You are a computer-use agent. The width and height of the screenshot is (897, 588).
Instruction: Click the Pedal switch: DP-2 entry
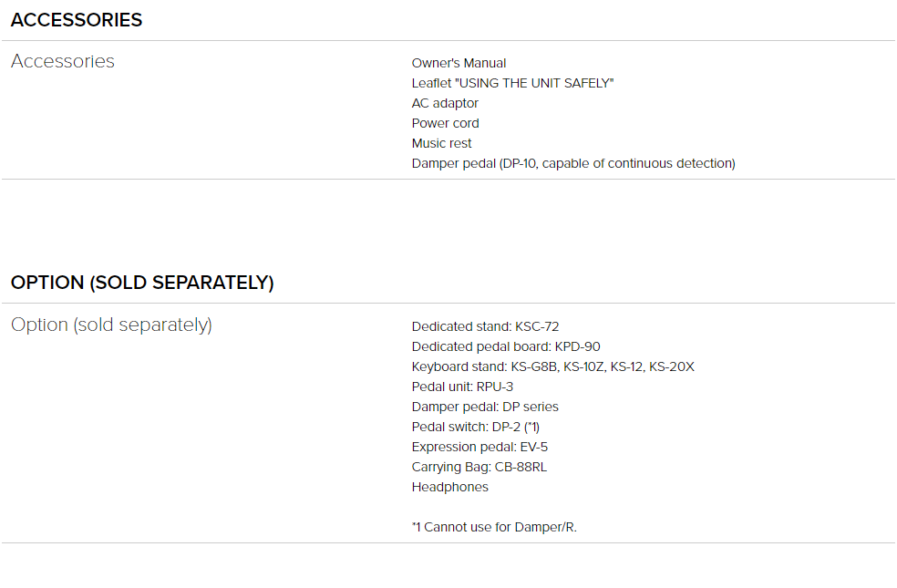pos(475,428)
